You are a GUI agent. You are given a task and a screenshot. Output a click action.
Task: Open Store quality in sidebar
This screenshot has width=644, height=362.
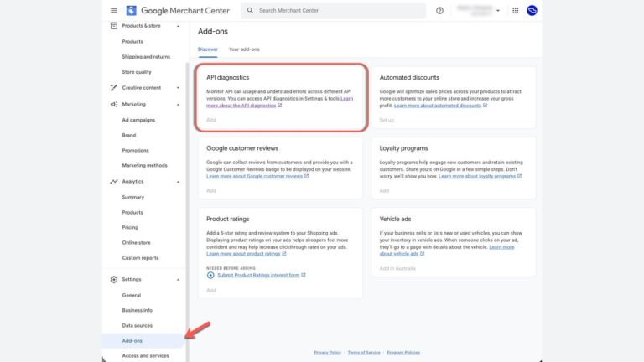click(x=137, y=72)
